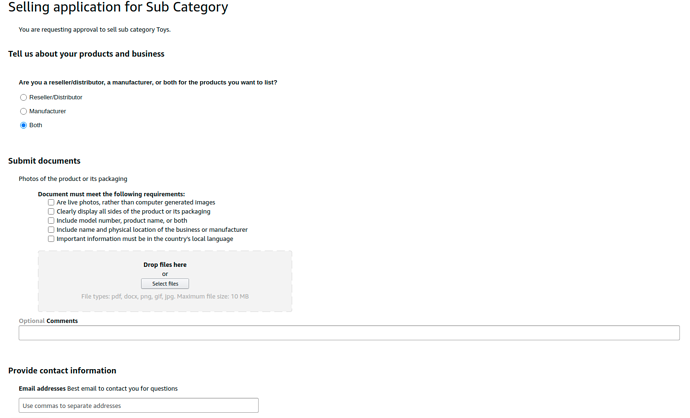Click the email addresses input box
The height and width of the screenshot is (418, 690).
[139, 406]
